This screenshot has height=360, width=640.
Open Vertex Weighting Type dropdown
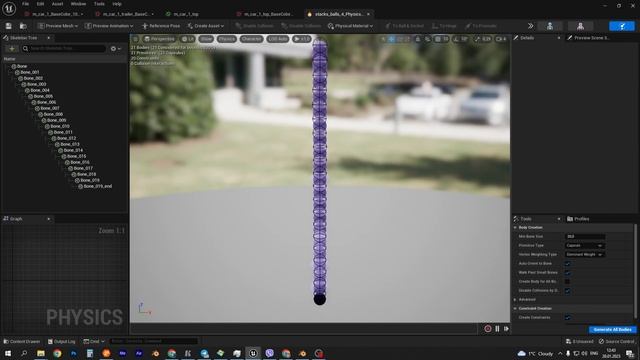coord(584,254)
